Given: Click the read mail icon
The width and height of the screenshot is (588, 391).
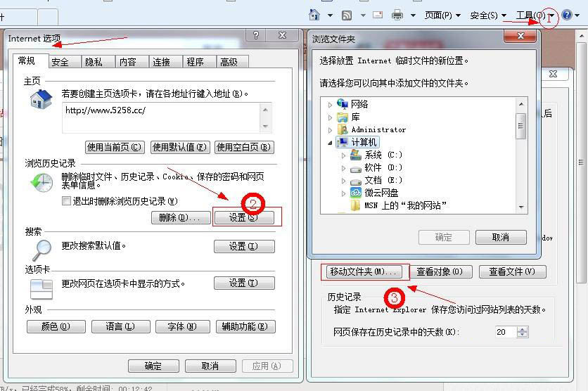Looking at the screenshot, I should point(378,15).
